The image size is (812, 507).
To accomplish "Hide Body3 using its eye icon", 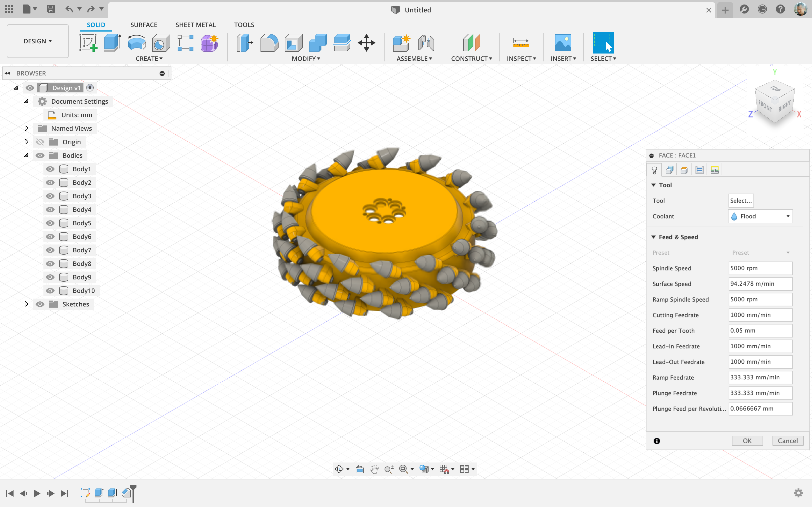I will tap(50, 196).
